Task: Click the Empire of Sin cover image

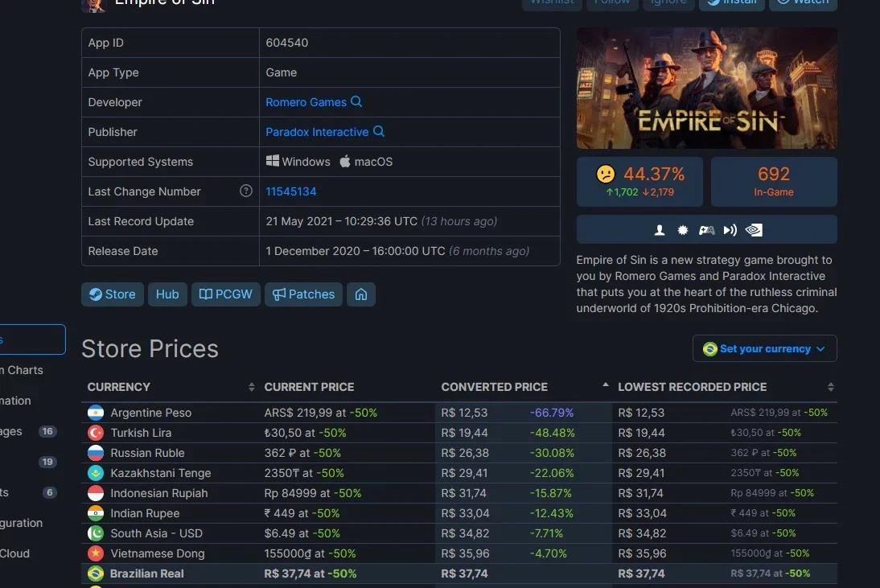Action: [x=706, y=88]
